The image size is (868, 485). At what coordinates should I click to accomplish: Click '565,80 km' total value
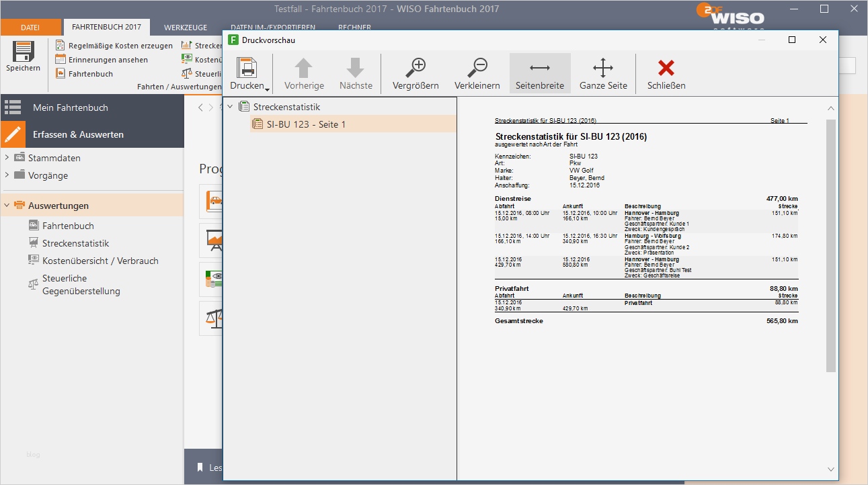tap(782, 321)
